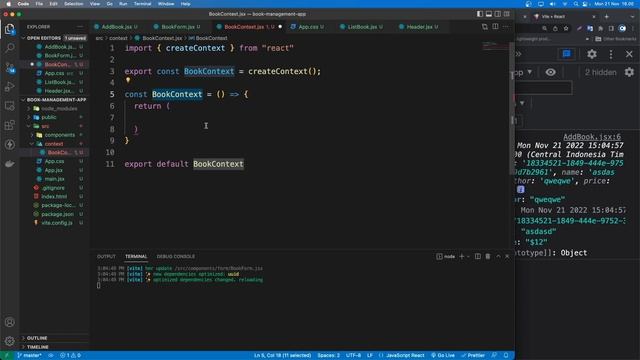Kill the terminal with trash icon
Image resolution: width=640 pixels, height=360 pixels.
point(488,256)
